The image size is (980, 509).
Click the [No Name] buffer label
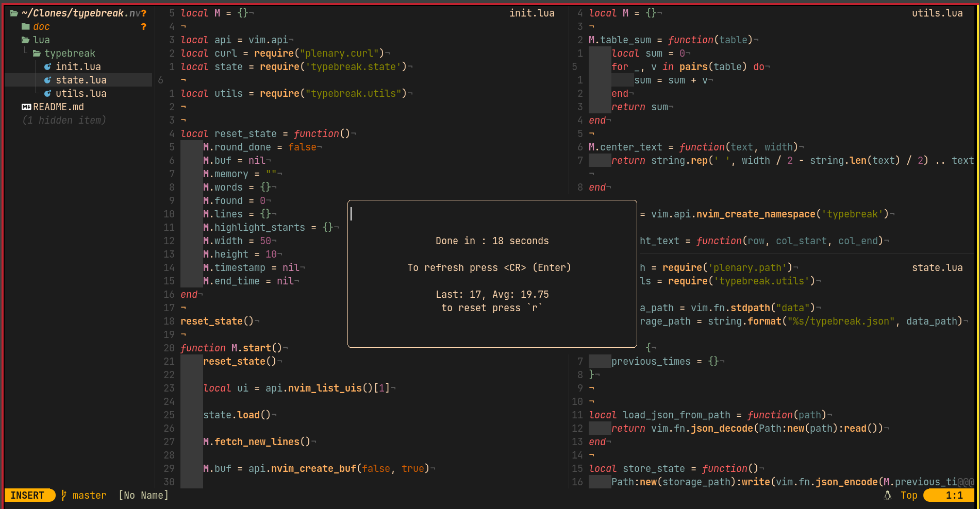[143, 495]
